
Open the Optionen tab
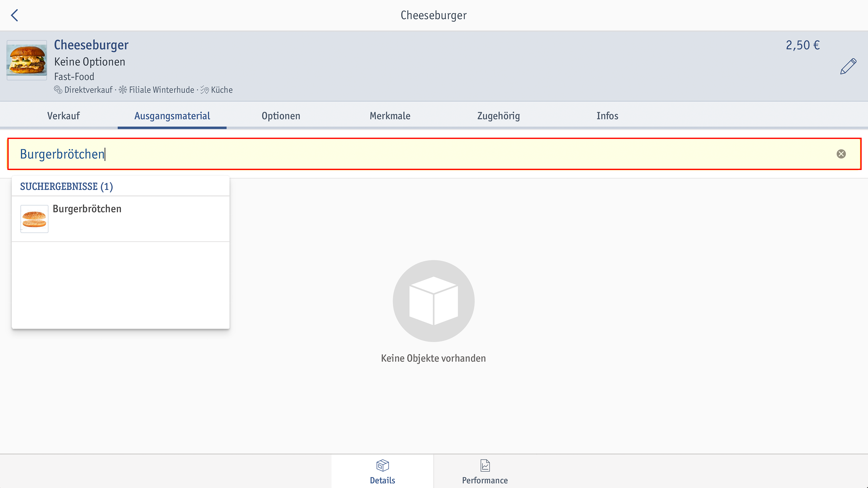281,116
